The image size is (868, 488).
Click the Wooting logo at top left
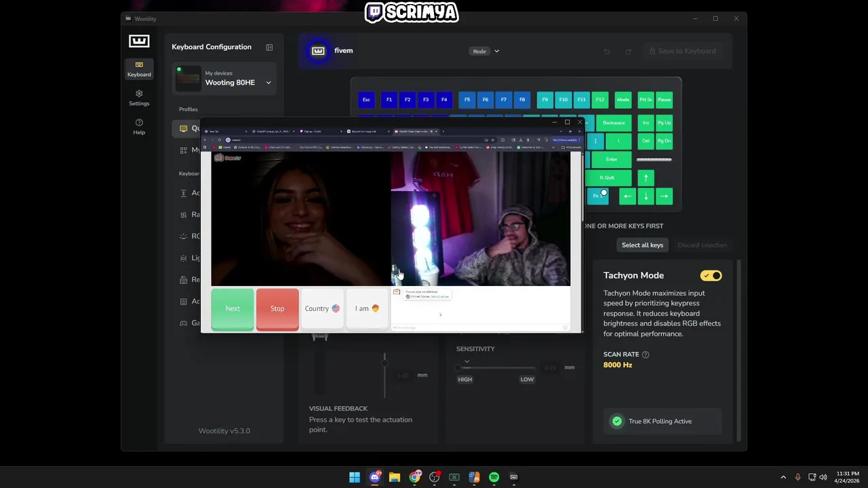[139, 41]
